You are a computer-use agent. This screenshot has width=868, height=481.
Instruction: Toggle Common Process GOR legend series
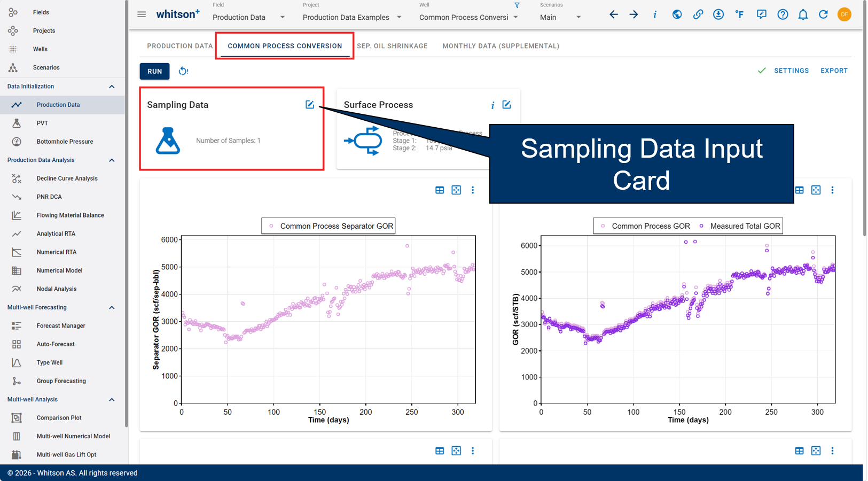[x=645, y=226]
